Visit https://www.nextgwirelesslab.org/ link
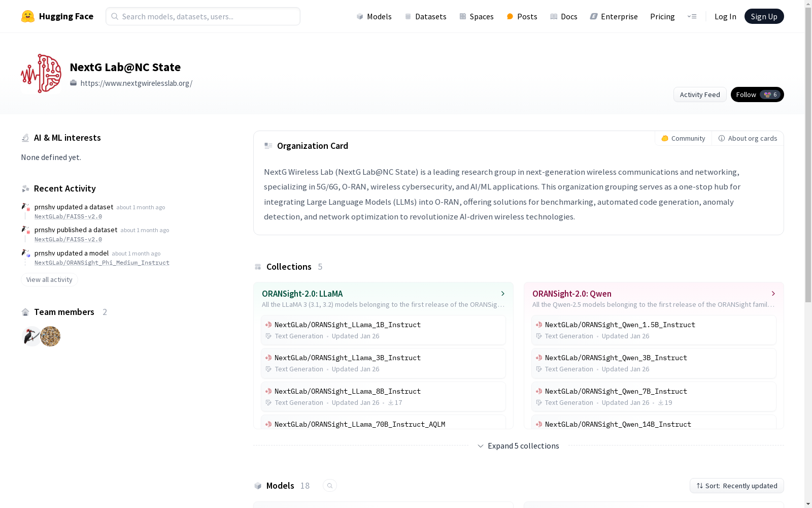812x508 pixels. pos(136,83)
